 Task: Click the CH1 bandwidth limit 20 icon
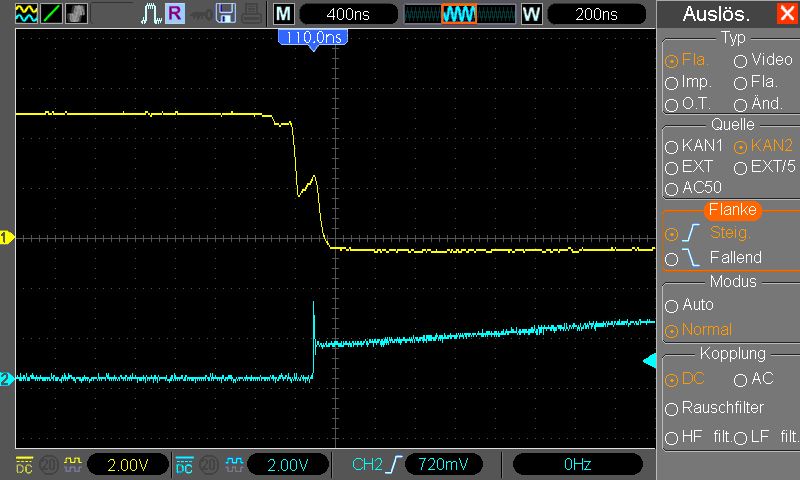pyautogui.click(x=48, y=465)
